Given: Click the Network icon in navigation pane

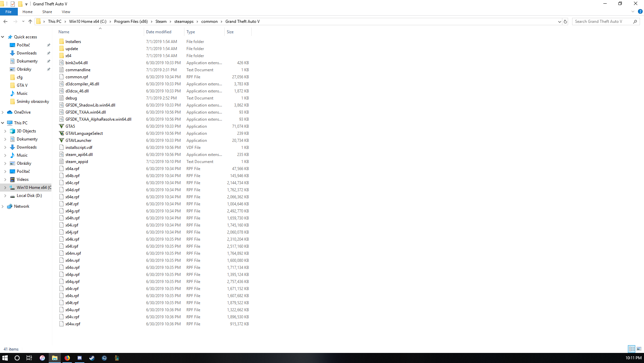Looking at the screenshot, I should [10, 206].
